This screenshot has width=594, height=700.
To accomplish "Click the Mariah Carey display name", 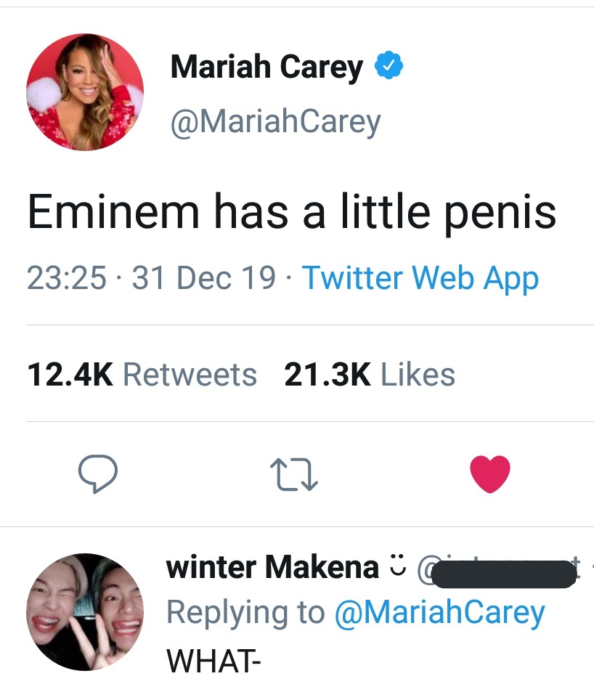I will (x=266, y=68).
